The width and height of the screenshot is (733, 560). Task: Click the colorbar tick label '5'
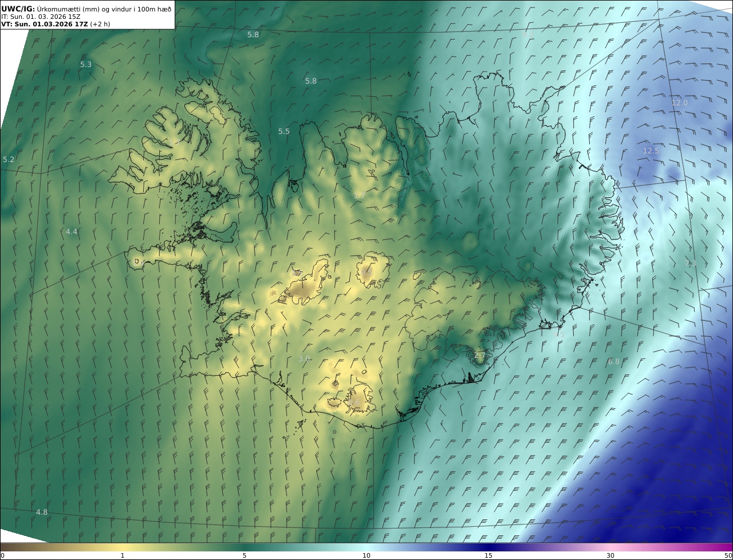[245, 555]
